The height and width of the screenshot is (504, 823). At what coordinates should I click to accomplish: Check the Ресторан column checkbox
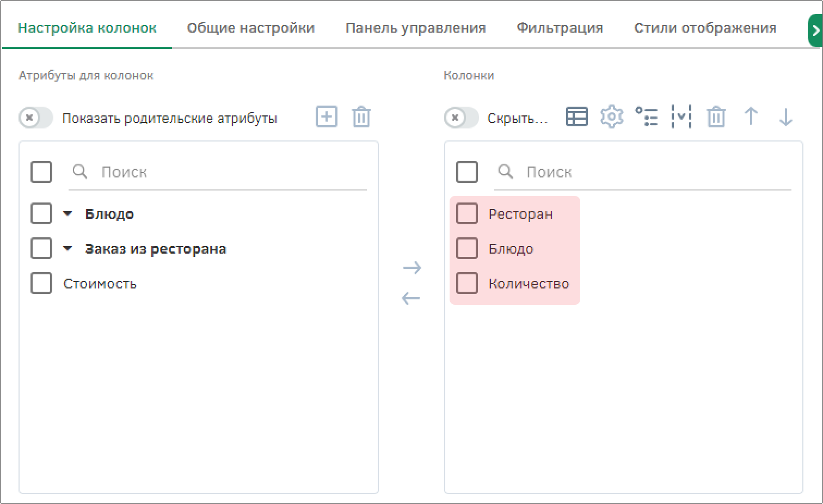pos(467,214)
